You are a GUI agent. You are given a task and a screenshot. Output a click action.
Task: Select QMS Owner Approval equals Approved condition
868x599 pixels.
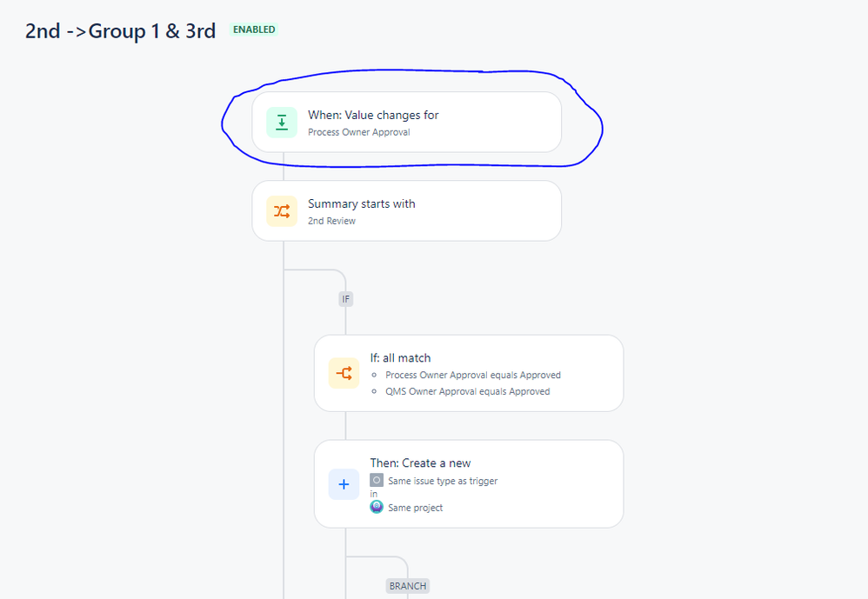(468, 391)
